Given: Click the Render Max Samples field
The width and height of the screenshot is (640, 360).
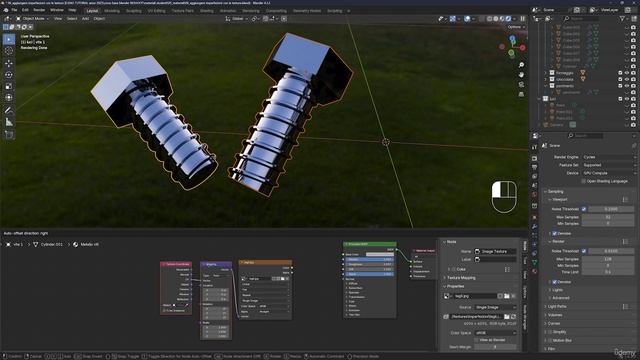Looking at the screenshot, I should (x=609, y=259).
